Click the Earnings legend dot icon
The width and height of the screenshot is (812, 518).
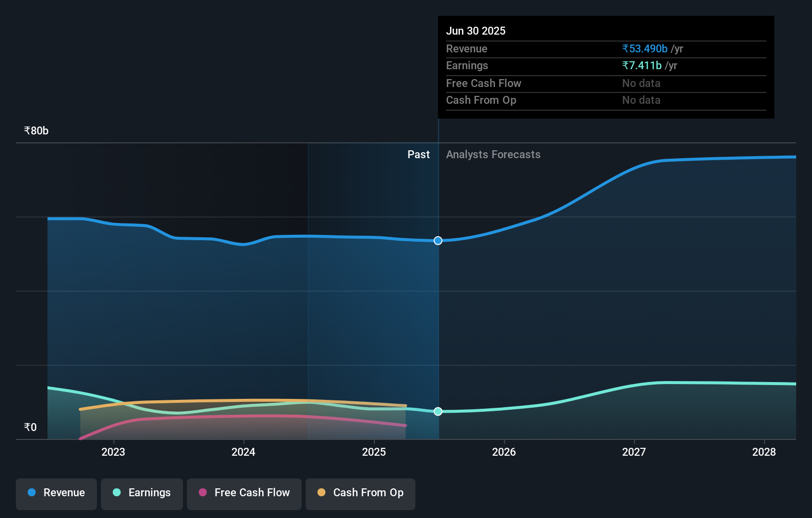coord(116,493)
